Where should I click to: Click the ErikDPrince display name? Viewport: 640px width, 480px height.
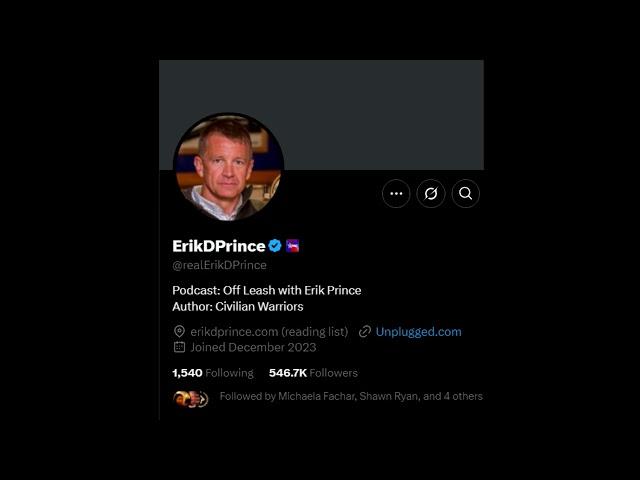(x=219, y=246)
